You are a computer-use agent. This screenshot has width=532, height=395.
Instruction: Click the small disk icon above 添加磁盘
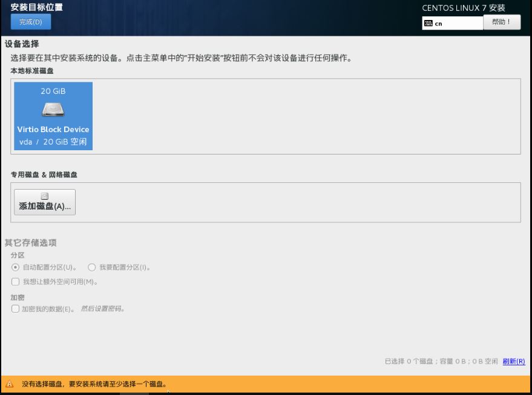[x=45, y=196]
